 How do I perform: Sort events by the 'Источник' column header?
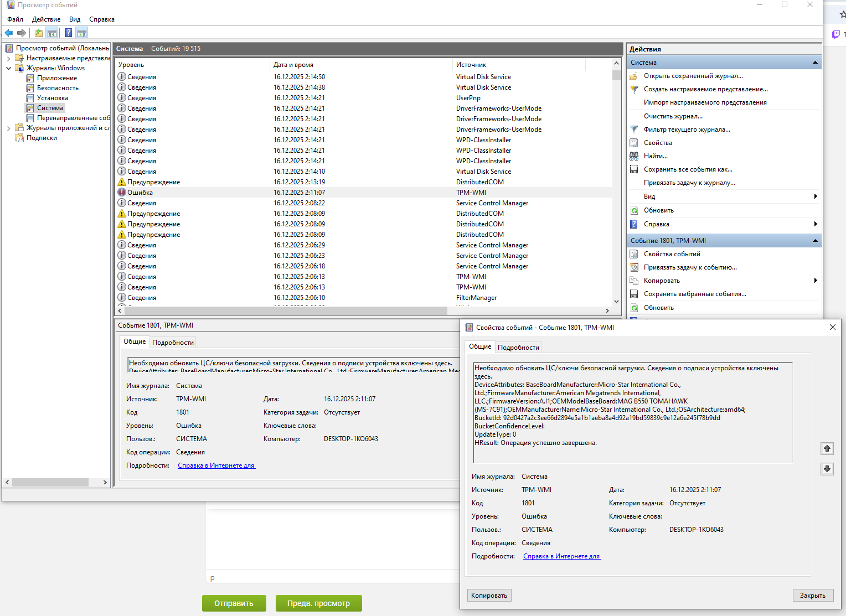coord(519,65)
